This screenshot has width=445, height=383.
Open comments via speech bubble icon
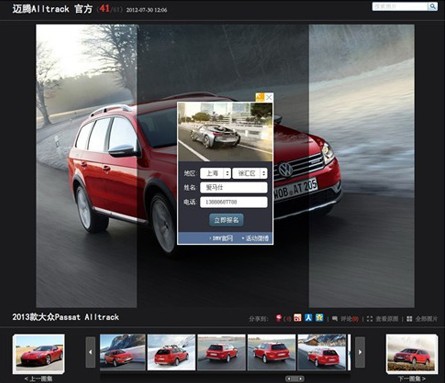[335, 319]
